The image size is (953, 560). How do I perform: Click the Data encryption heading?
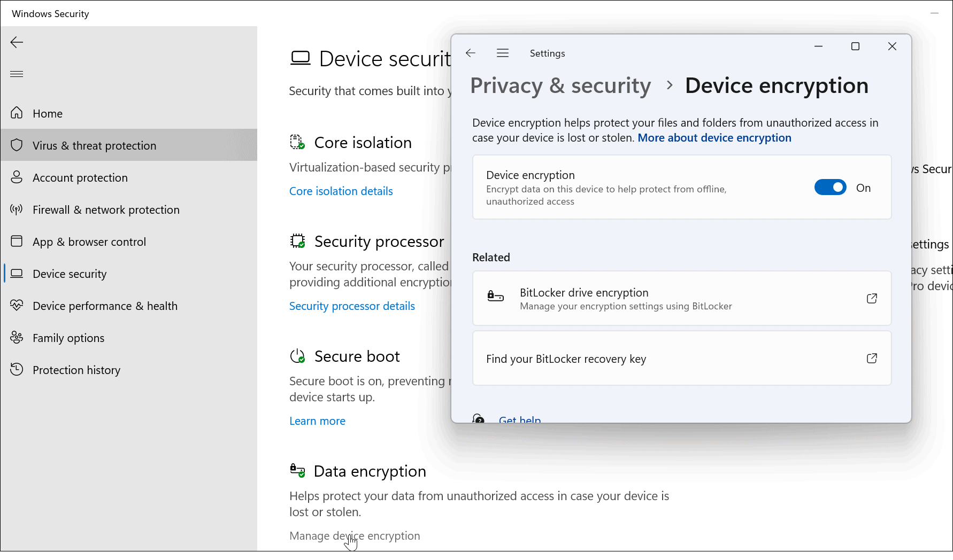click(x=370, y=471)
